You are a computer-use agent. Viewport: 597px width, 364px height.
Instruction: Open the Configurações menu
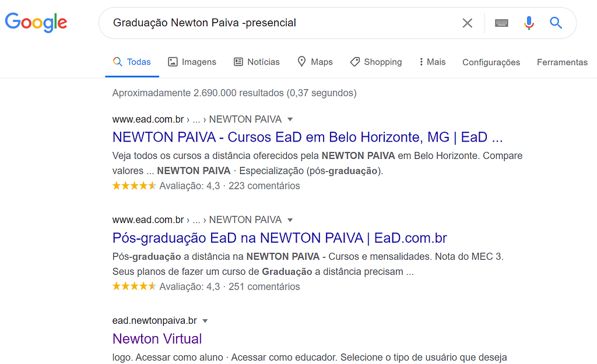tap(491, 62)
